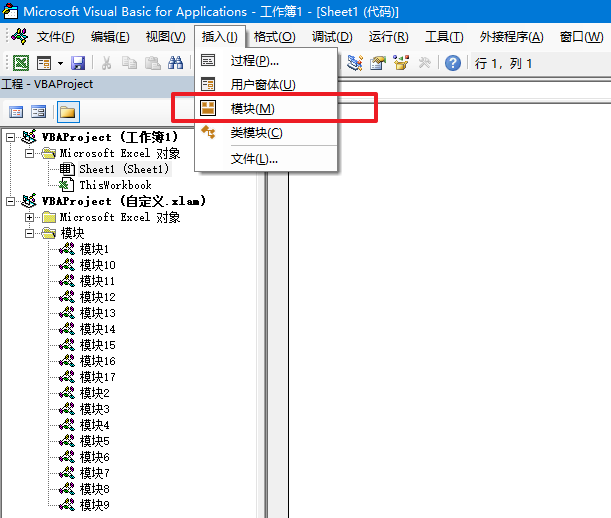This screenshot has height=518, width=611.
Task: Select 模块7 in the module list
Action: pyautogui.click(x=95, y=473)
